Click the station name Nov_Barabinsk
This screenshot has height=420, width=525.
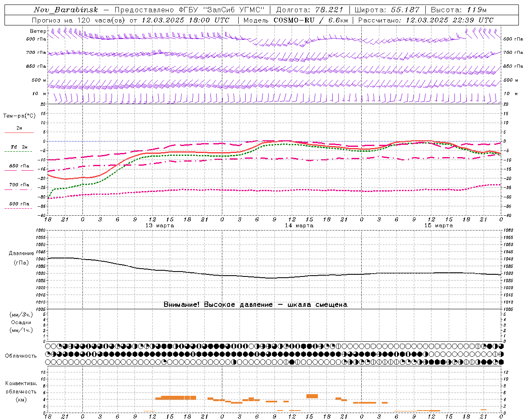(x=66, y=10)
